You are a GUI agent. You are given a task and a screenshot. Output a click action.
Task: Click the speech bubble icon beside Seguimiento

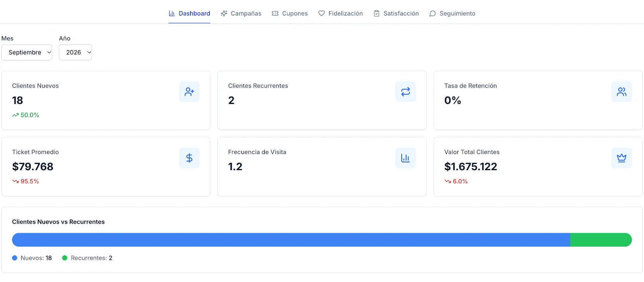tap(432, 13)
